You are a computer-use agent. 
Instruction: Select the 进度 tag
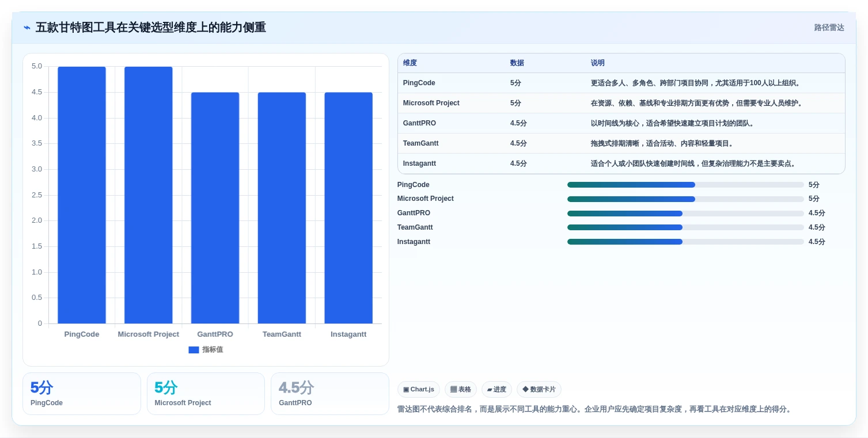tap(496, 390)
